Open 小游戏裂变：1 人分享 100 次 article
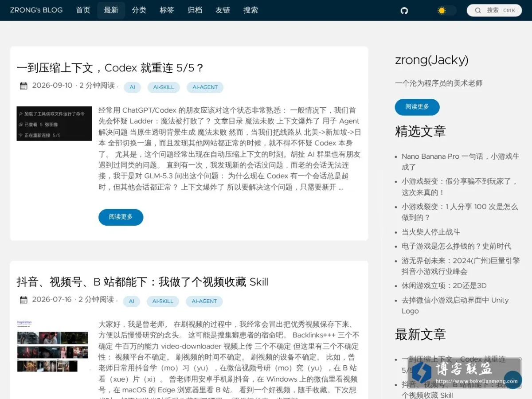 click(x=460, y=212)
